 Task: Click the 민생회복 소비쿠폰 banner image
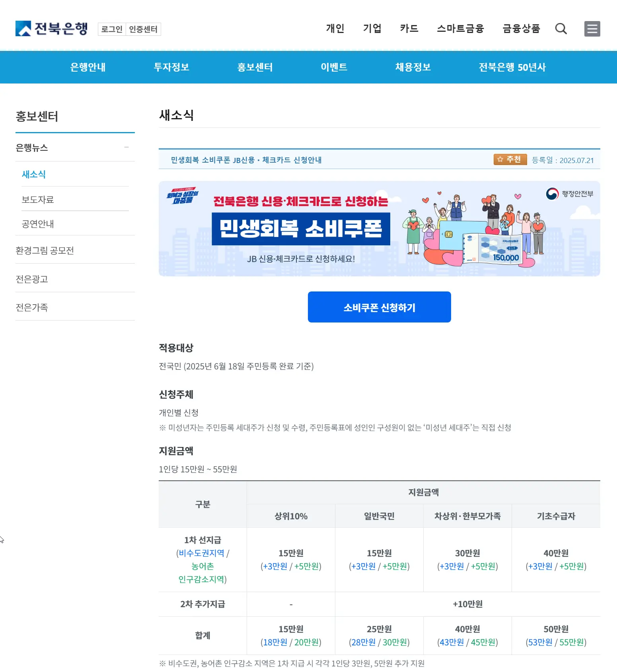[379, 229]
